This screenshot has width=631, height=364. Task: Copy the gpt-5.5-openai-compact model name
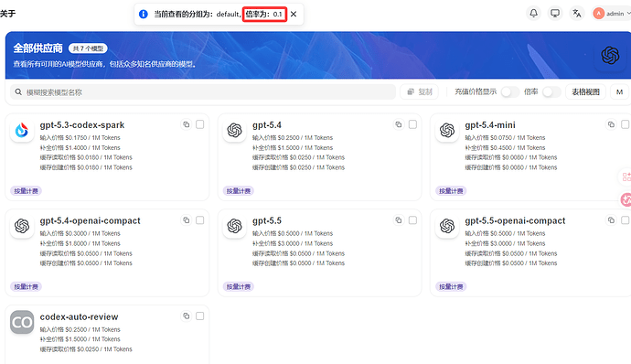point(611,220)
